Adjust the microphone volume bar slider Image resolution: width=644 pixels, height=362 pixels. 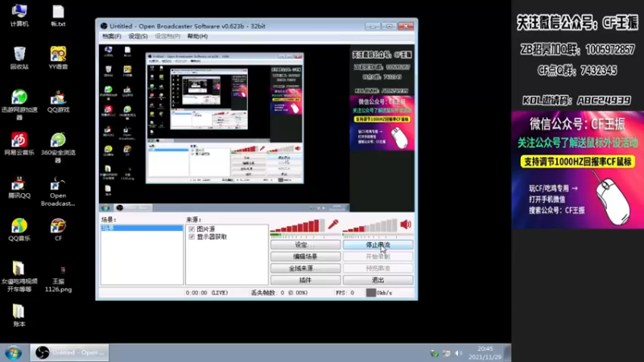(x=297, y=225)
